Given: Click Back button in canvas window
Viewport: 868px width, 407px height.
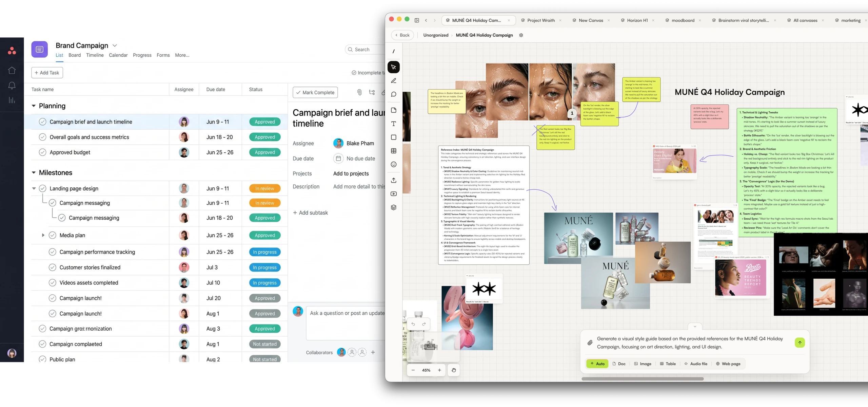Looking at the screenshot, I should point(402,35).
